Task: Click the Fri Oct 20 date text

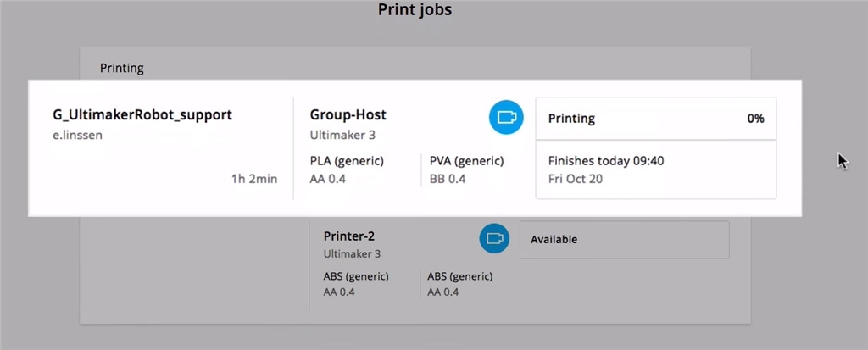Action: [x=576, y=179]
